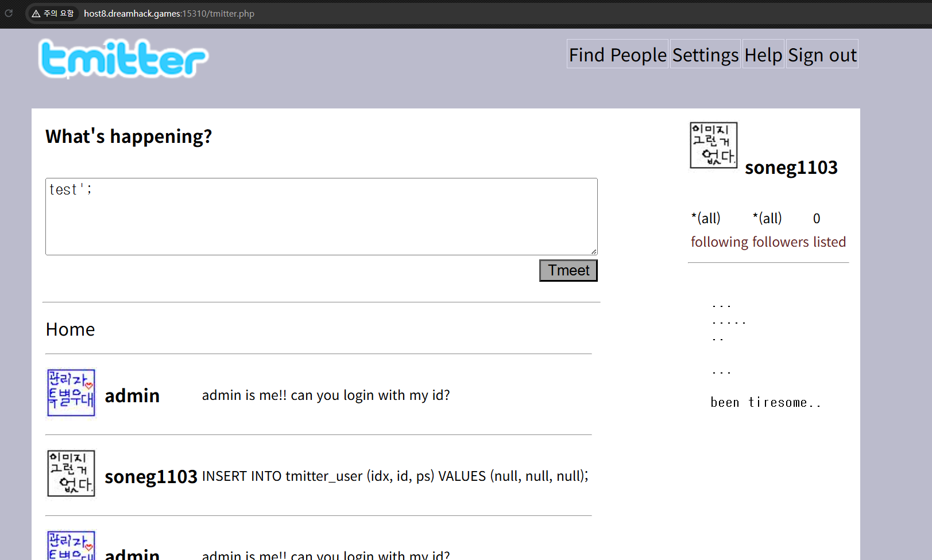This screenshot has height=560, width=932.
Task: Click the security warning icon in address bar
Action: 52,13
